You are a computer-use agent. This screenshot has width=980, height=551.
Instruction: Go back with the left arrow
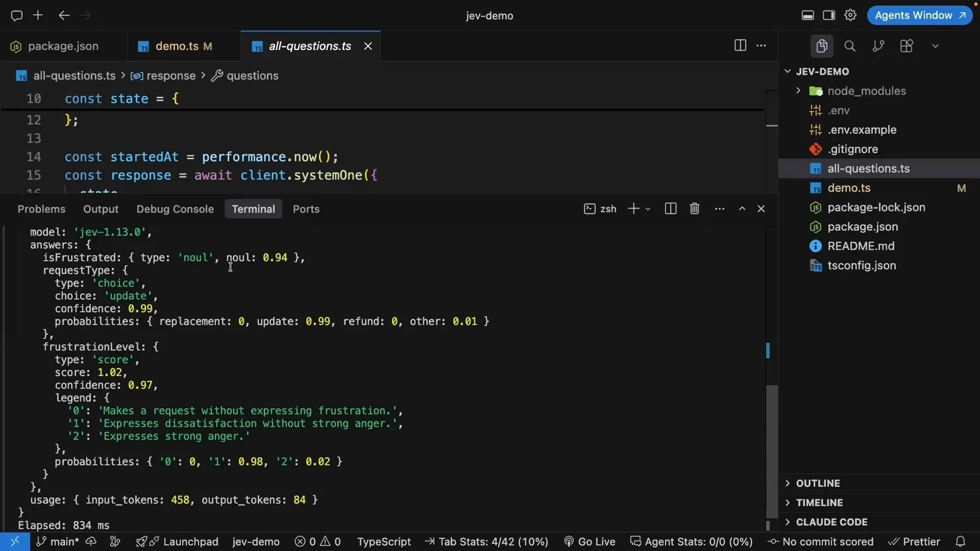[x=64, y=15]
